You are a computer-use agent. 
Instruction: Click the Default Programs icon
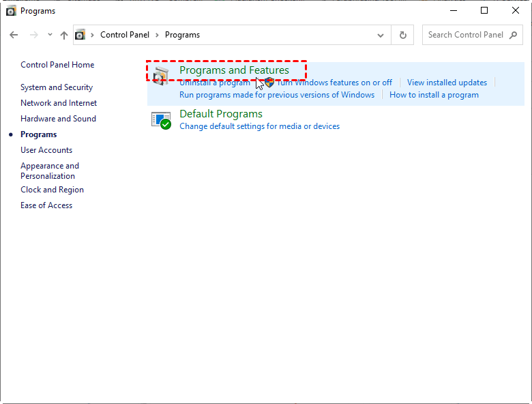(161, 120)
